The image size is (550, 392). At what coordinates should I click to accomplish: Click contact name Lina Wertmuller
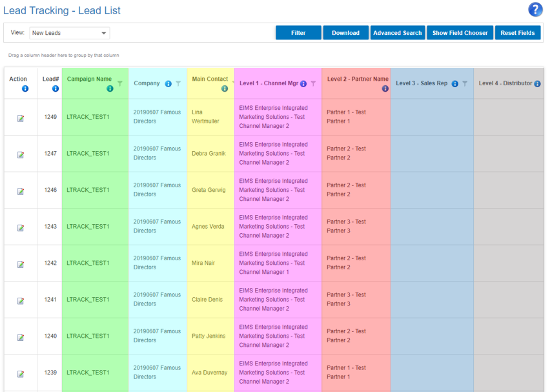pos(205,116)
